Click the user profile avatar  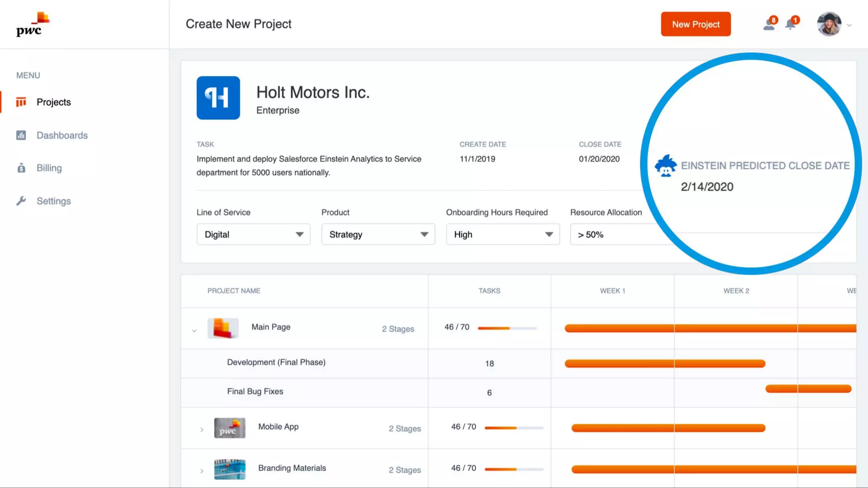[x=829, y=25]
